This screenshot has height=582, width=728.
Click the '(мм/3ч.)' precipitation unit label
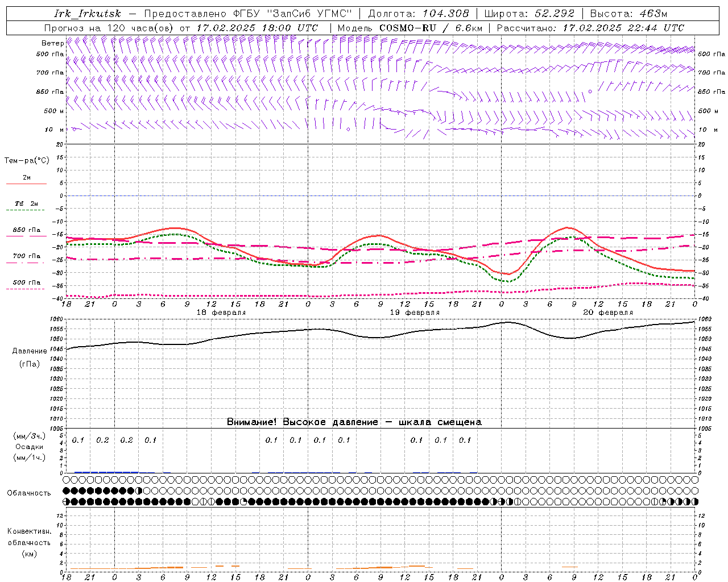tap(30, 436)
